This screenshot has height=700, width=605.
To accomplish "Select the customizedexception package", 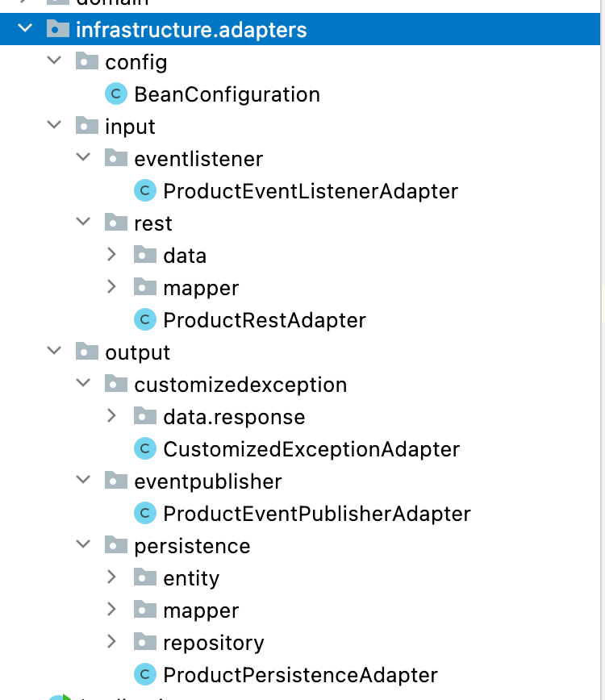I will (x=240, y=385).
